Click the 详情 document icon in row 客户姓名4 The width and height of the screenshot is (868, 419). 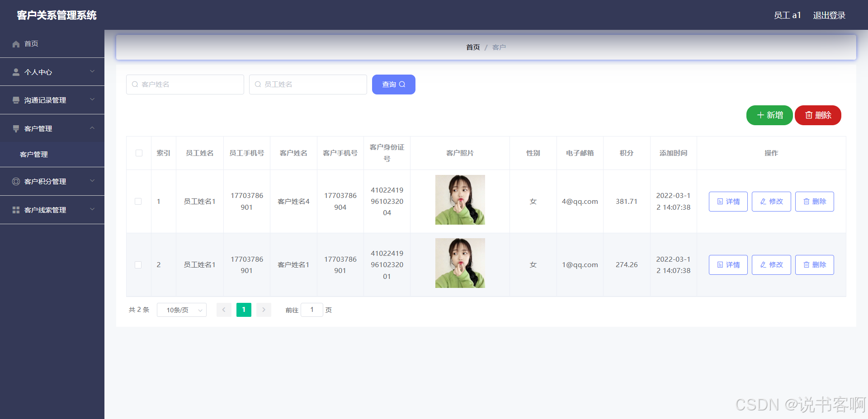720,202
